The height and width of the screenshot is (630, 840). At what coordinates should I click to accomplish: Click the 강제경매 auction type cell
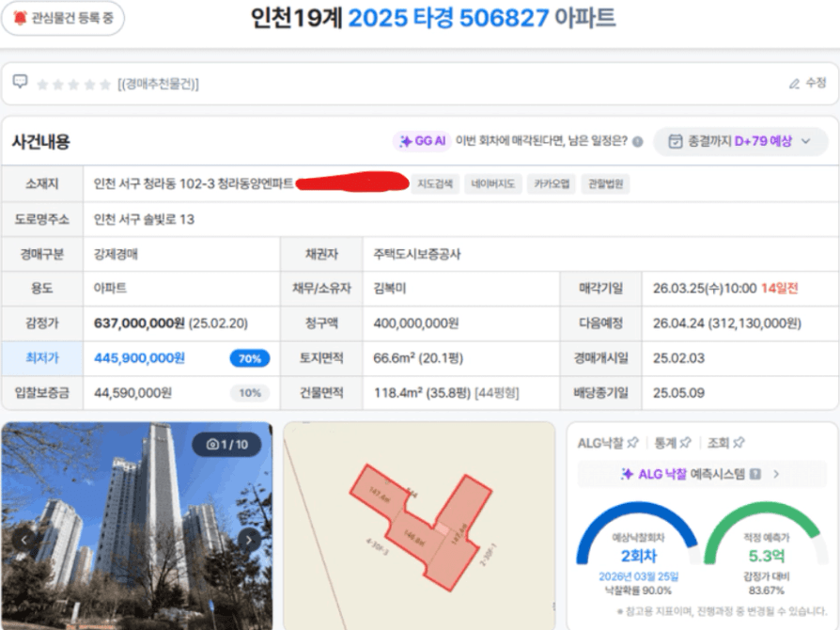pos(116,254)
